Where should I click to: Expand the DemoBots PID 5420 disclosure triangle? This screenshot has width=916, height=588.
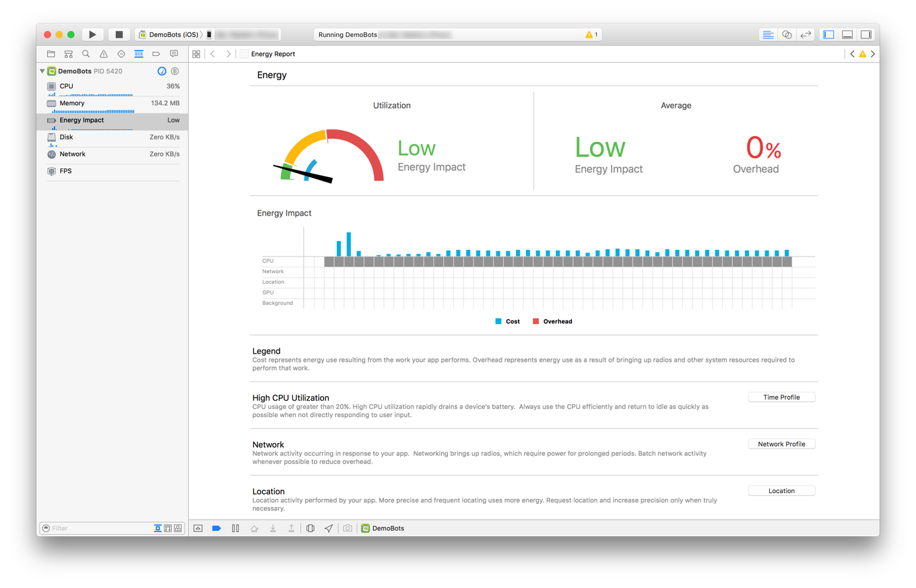42,71
